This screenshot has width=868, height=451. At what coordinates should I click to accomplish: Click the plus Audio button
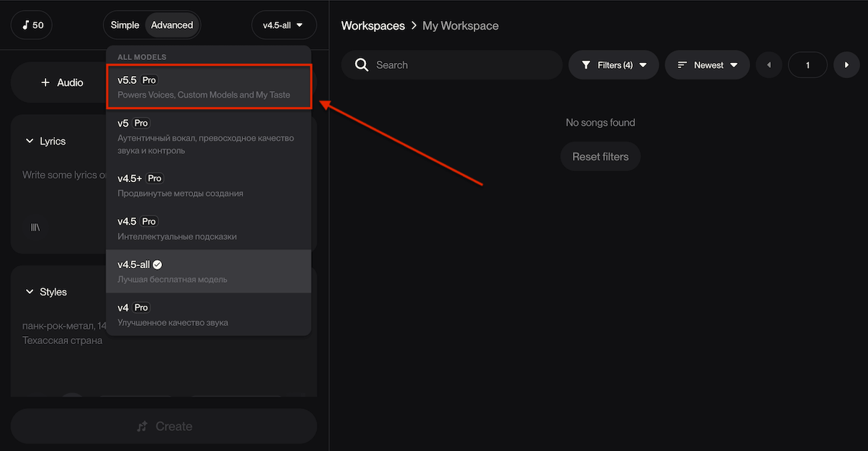click(x=62, y=82)
